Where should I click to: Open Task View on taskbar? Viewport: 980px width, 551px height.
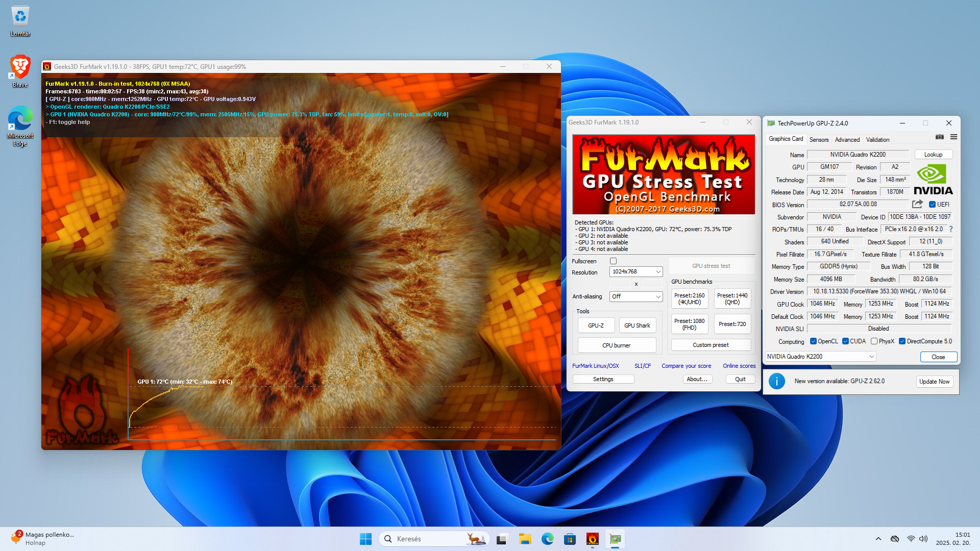tap(502, 539)
